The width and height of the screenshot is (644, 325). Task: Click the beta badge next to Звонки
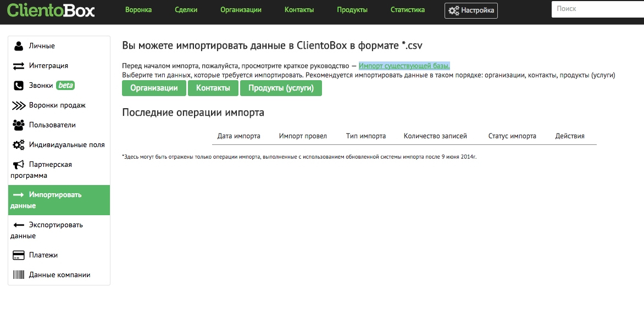[x=65, y=85]
